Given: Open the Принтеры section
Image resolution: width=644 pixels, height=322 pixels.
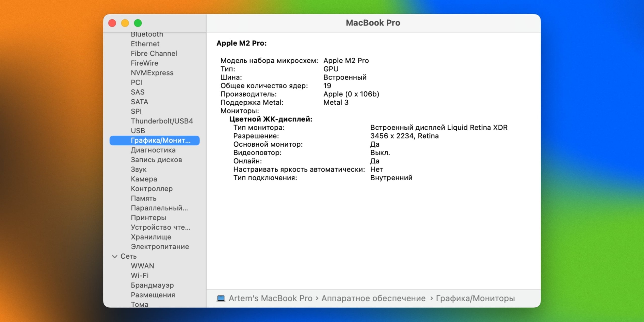Looking at the screenshot, I should click(x=148, y=218).
